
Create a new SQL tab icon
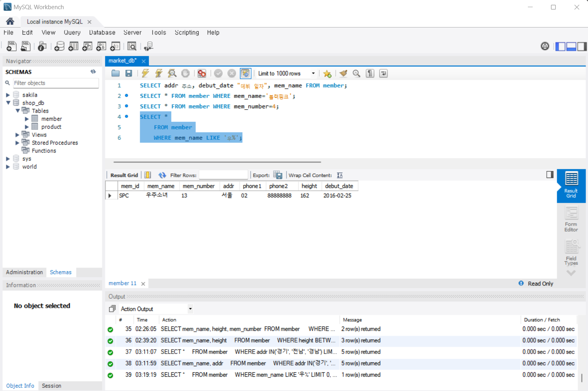[x=12, y=47]
